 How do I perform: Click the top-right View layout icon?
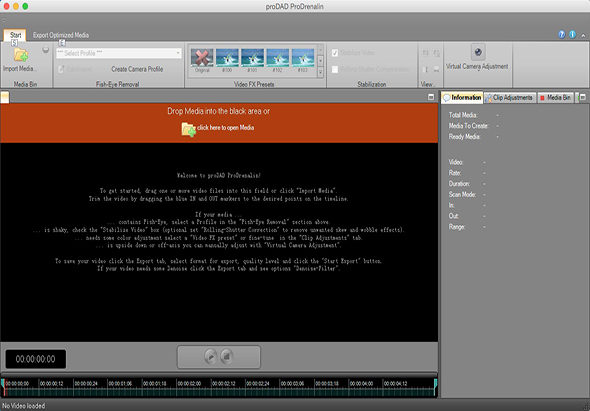click(x=436, y=53)
